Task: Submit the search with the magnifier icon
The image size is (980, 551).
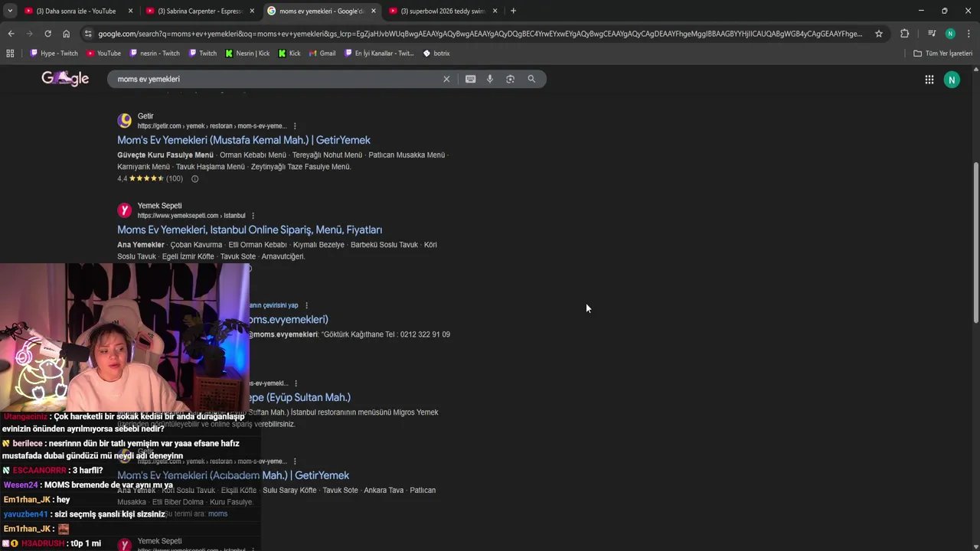Action: pos(531,79)
